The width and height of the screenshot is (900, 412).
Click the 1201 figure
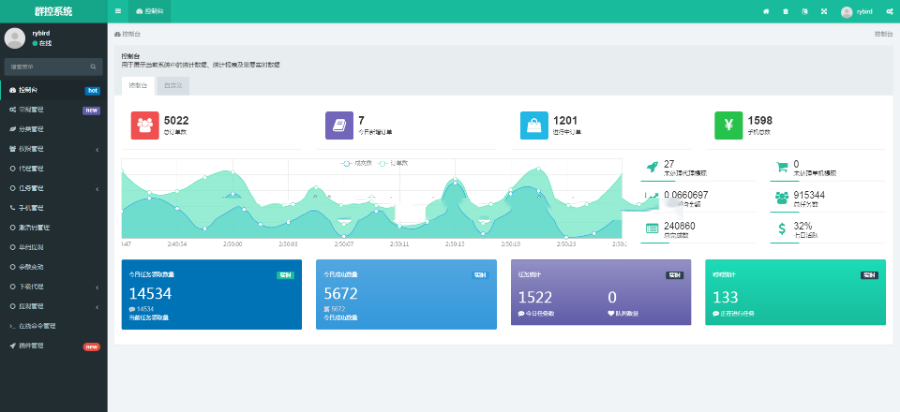(565, 121)
